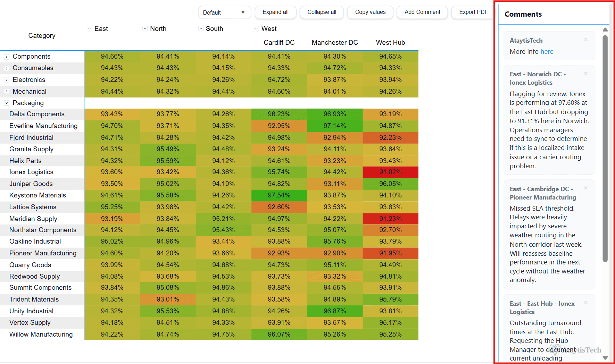
Task: Click the comments panel scrollbar thumb
Action: [x=605, y=149]
